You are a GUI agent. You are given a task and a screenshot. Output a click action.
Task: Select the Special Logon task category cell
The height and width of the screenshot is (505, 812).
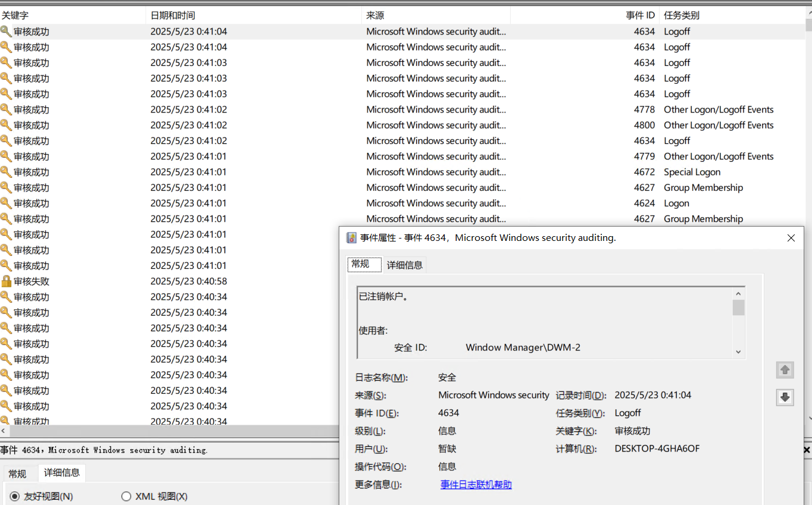coord(692,172)
